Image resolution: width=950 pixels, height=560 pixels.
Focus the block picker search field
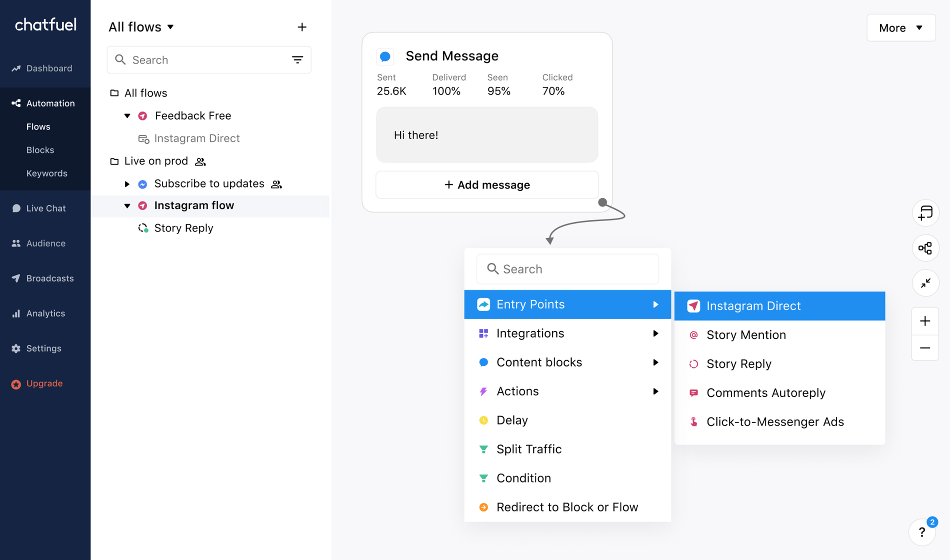click(567, 269)
